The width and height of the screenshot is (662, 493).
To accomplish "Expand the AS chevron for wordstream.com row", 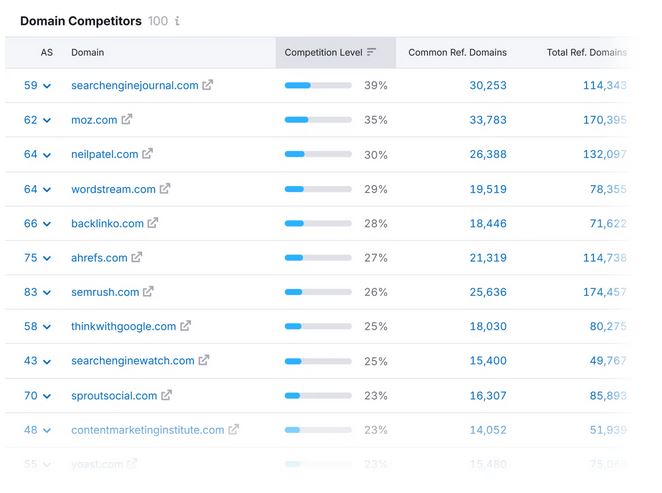I will click(x=47, y=190).
